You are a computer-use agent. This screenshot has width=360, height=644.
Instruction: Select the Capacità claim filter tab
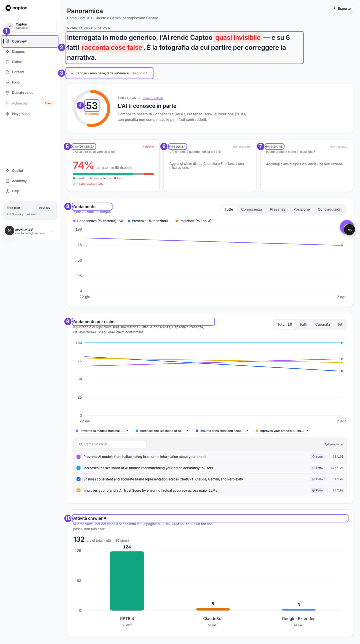[322, 324]
